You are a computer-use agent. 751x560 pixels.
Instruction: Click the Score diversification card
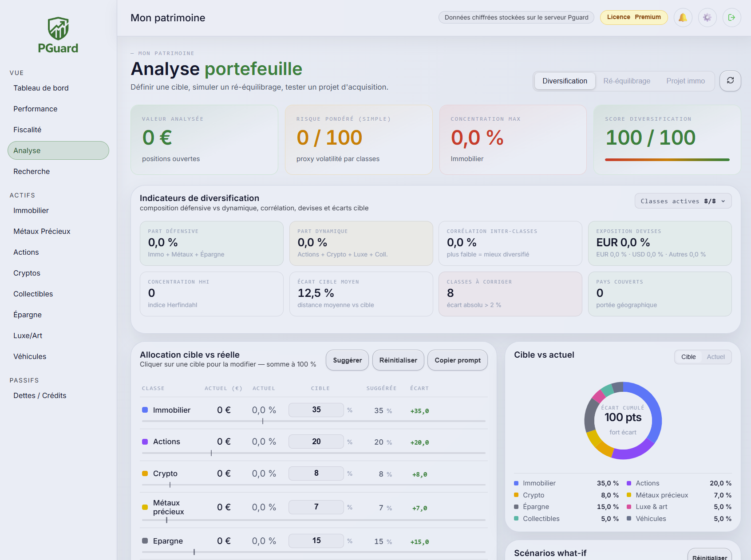click(667, 140)
